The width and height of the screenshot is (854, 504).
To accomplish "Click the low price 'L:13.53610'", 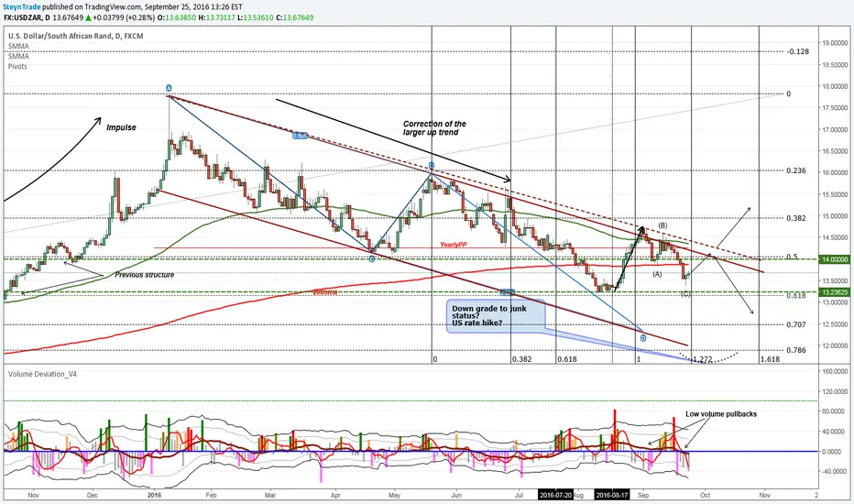I will 256,17.
